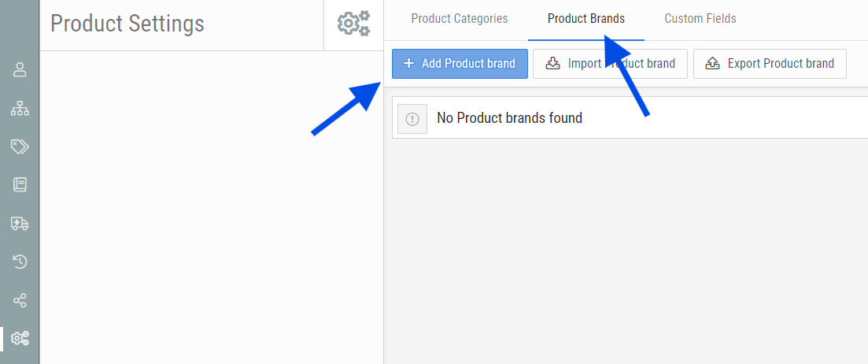This screenshot has width=868, height=364.
Task: Open the share sidebar icon
Action: (x=20, y=300)
